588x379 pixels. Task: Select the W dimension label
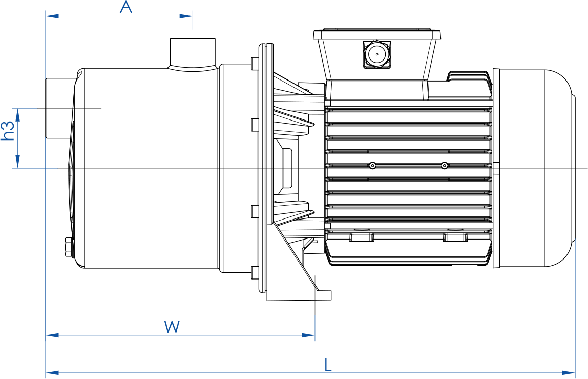172,327
